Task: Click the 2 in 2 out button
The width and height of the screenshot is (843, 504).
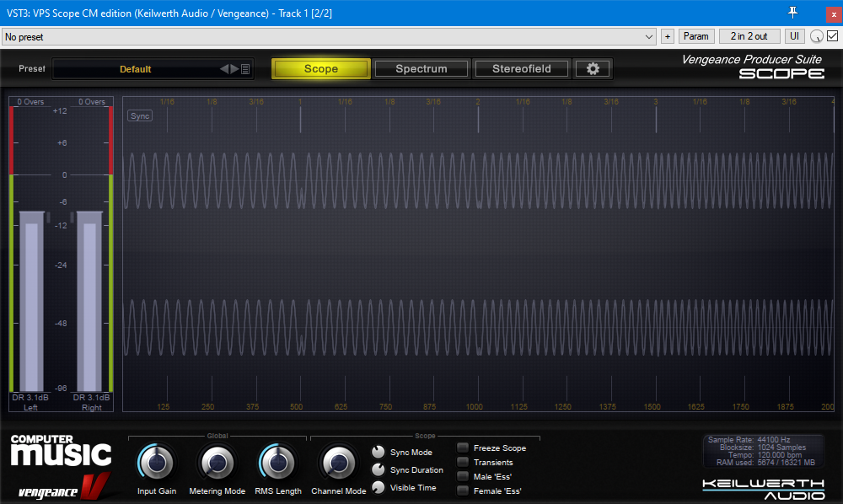Action: tap(749, 36)
